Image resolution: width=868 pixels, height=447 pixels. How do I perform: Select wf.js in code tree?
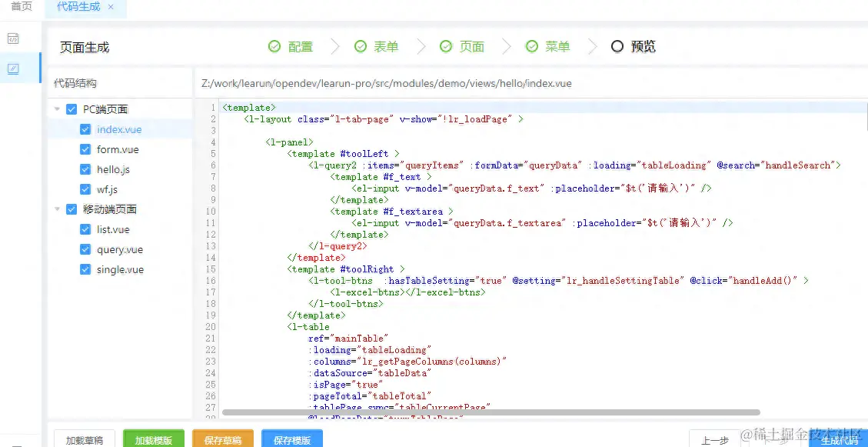(108, 189)
